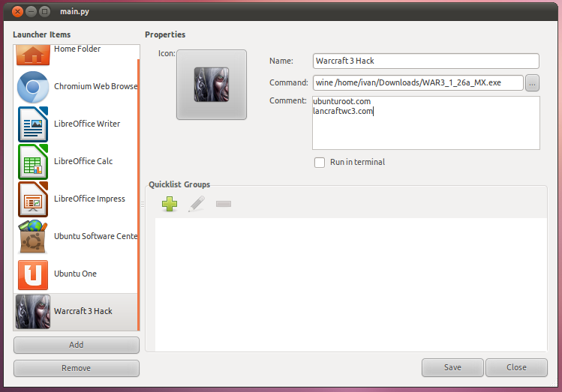Toggle the Run in terminal checkbox
Image resolution: width=562 pixels, height=392 pixels.
coord(320,162)
